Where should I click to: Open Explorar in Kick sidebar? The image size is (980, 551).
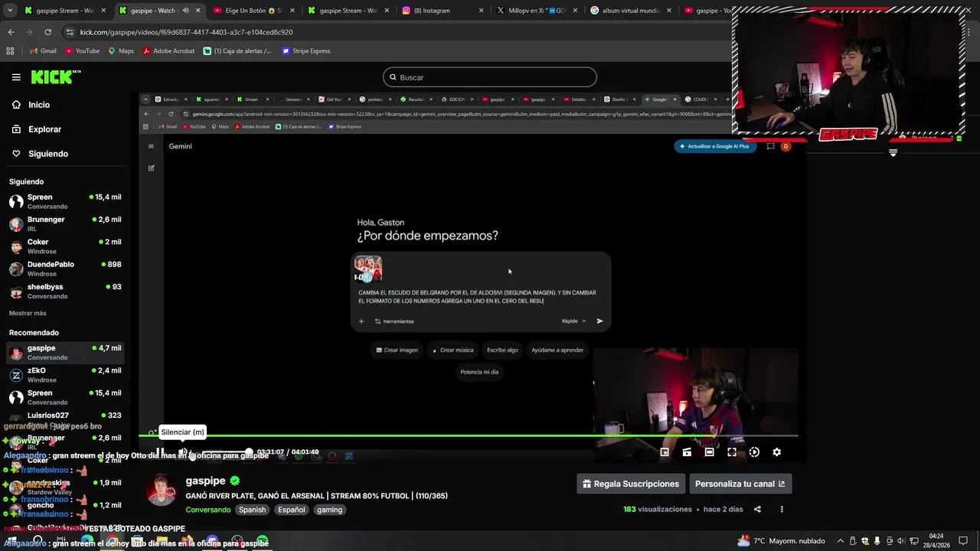tap(44, 129)
